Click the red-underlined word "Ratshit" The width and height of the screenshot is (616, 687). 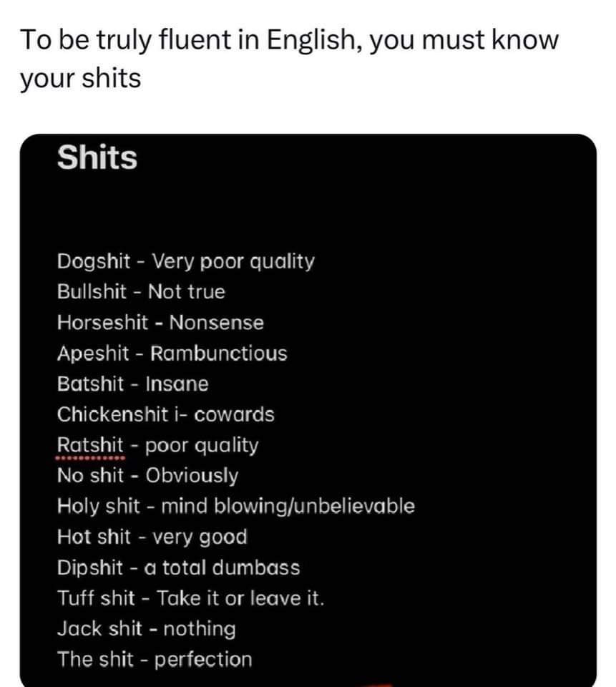pos(90,445)
